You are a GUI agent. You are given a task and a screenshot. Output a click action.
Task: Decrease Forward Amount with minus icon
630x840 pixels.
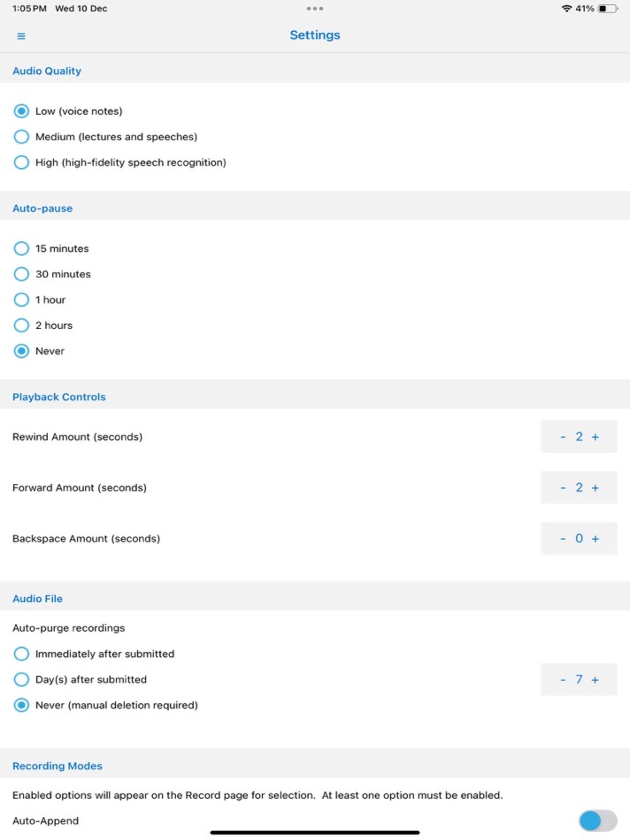point(563,488)
